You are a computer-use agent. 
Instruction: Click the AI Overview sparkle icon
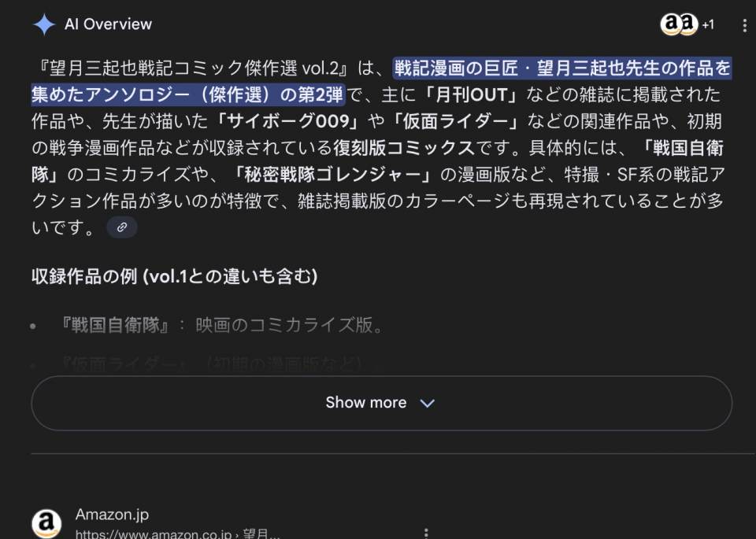coord(43,24)
